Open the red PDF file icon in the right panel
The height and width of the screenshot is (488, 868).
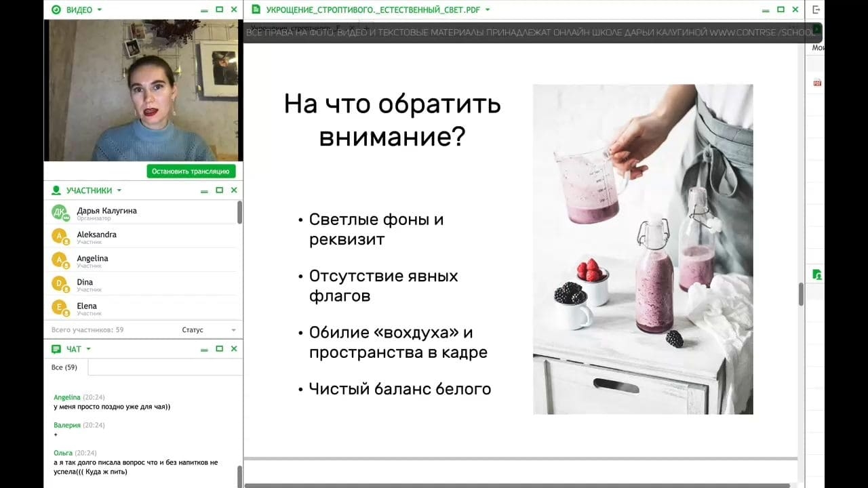817,83
